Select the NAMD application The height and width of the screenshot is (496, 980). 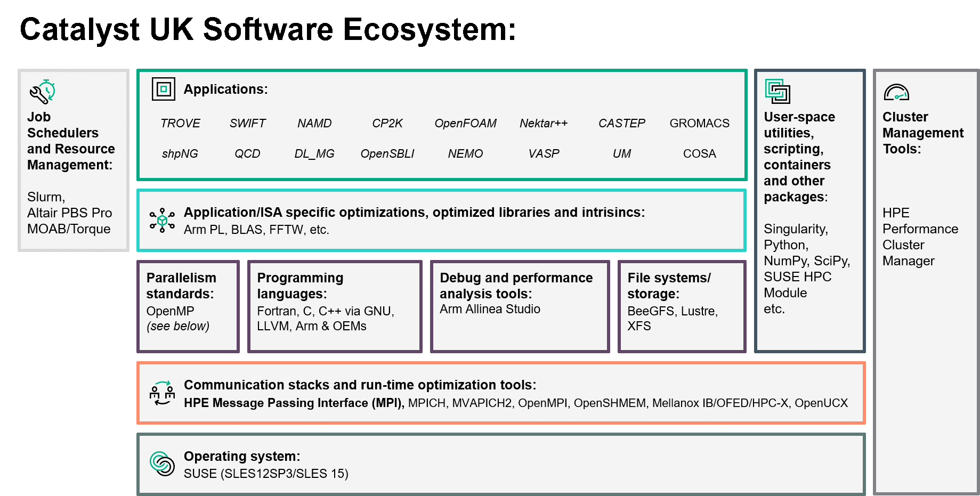coord(314,123)
